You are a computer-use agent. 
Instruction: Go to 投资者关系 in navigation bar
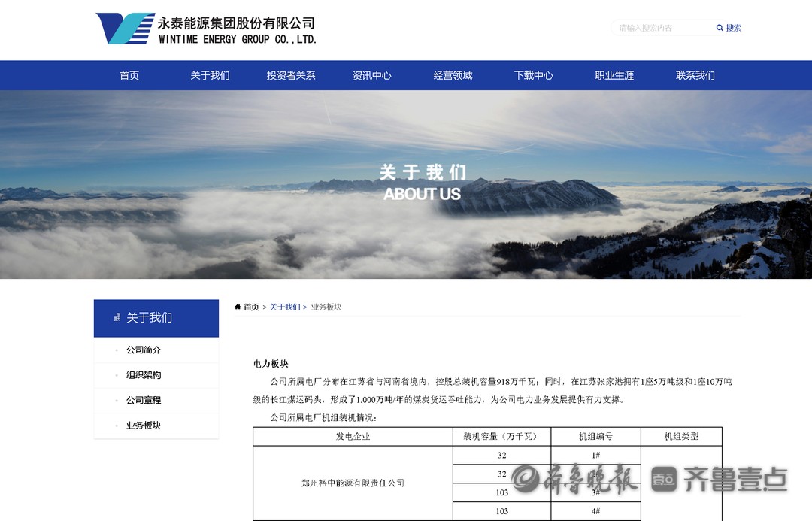[291, 75]
